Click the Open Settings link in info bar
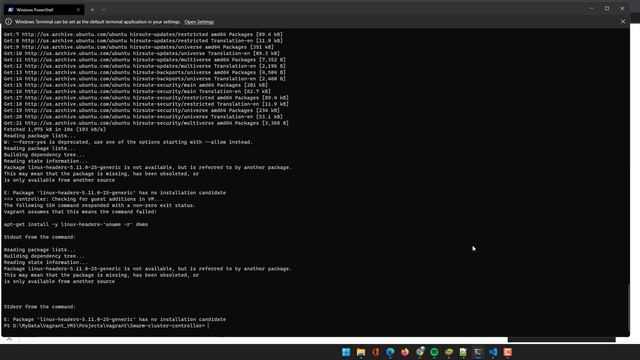This screenshot has width=640, height=360. pyautogui.click(x=199, y=22)
